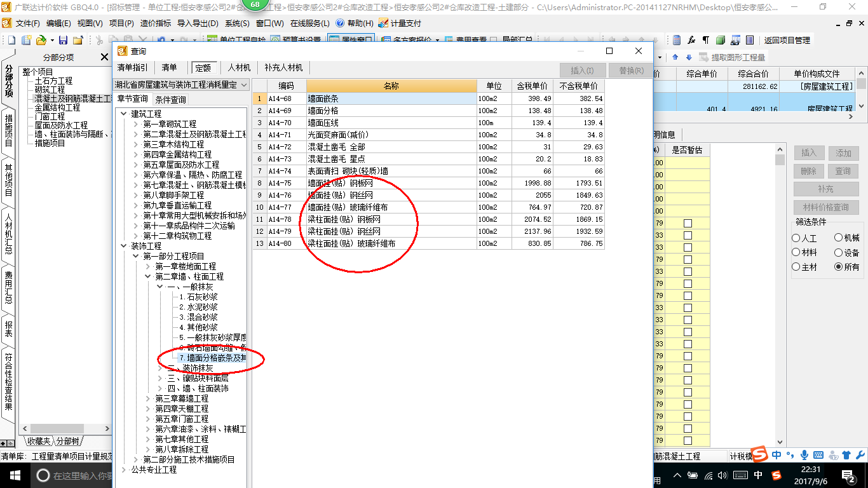Collapse 第二章墙、柱面工程 node
This screenshot has width=868, height=488.
[147, 276]
